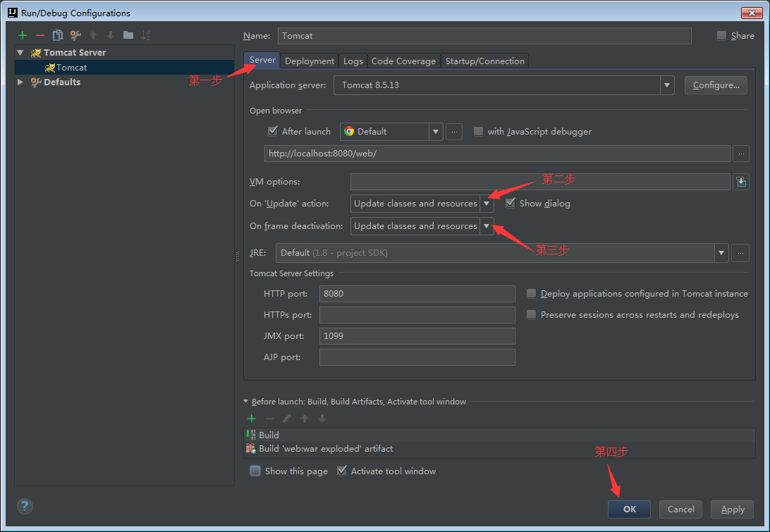Open URL ellipsis button beside localhost address

[741, 154]
